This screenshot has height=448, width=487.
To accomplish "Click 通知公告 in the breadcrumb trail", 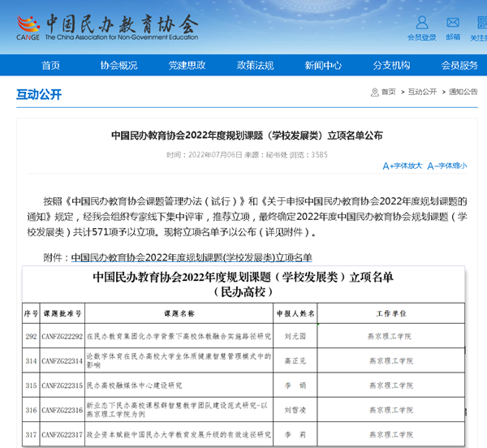I will pyautogui.click(x=463, y=92).
